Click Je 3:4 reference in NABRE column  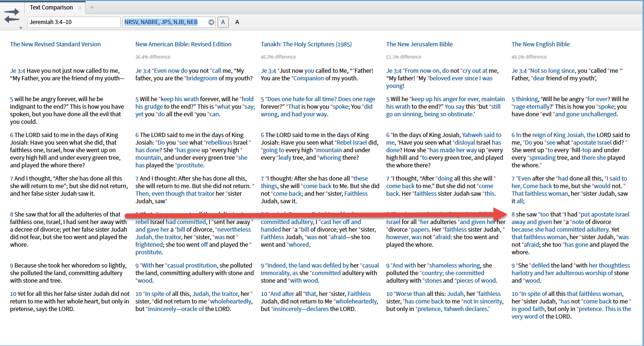click(x=143, y=71)
